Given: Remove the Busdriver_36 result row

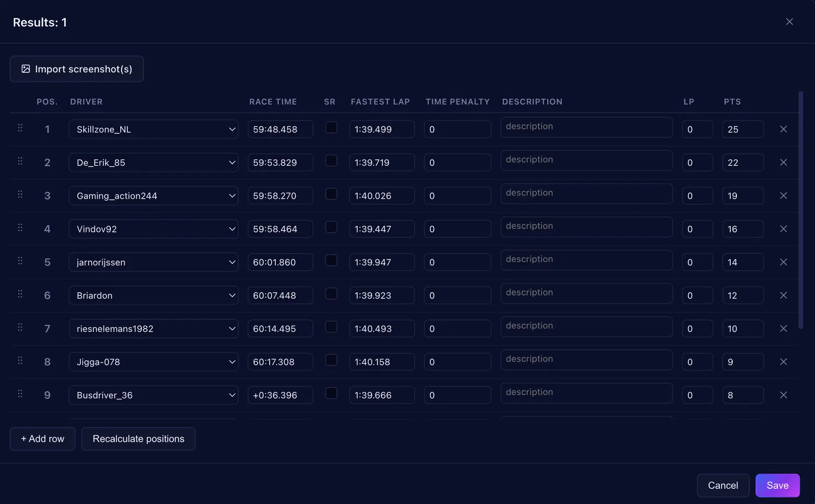Looking at the screenshot, I should (x=783, y=395).
